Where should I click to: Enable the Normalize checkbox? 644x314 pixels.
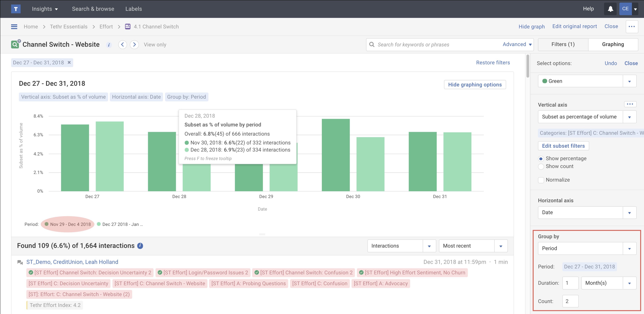pyautogui.click(x=541, y=180)
